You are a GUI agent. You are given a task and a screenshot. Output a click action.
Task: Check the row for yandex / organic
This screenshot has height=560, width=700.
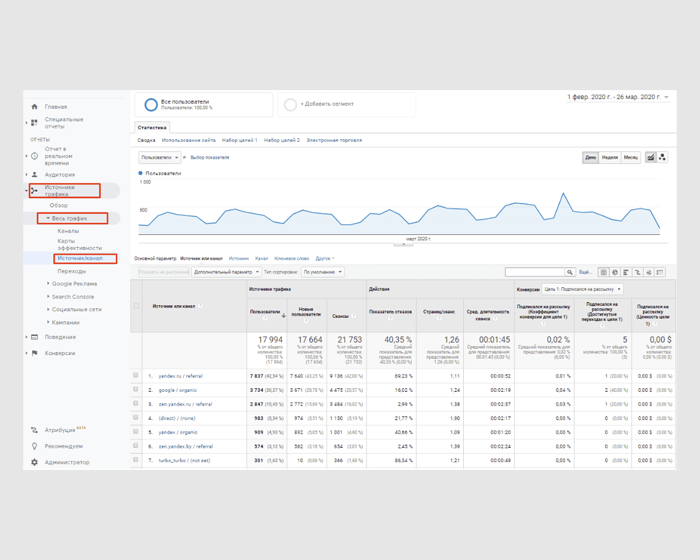(x=136, y=432)
